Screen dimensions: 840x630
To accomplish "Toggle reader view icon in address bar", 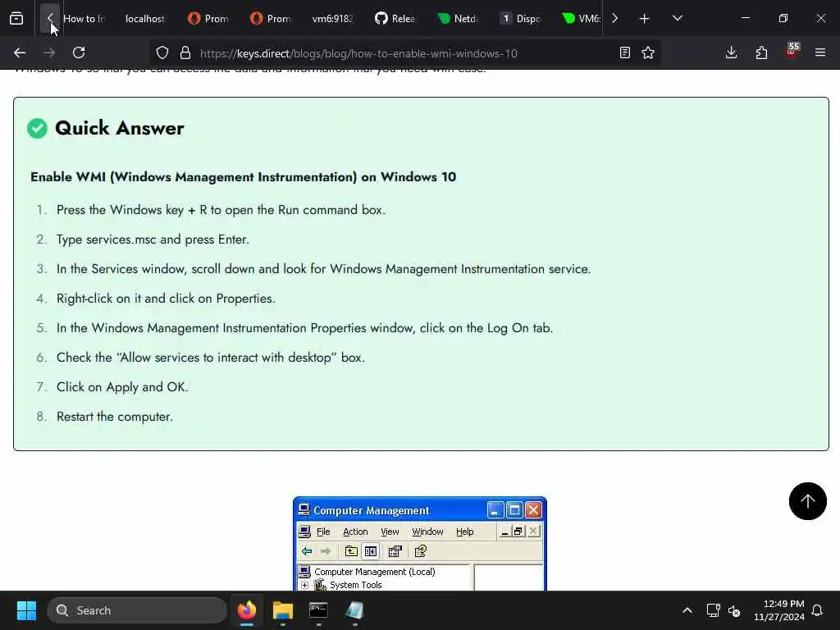I will [x=624, y=52].
